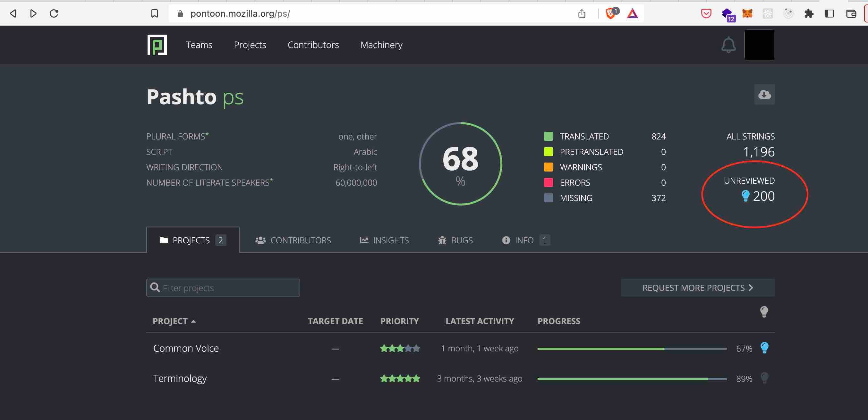The width and height of the screenshot is (868, 420).
Task: Open the Brave Wallet icon
Action: (x=851, y=13)
